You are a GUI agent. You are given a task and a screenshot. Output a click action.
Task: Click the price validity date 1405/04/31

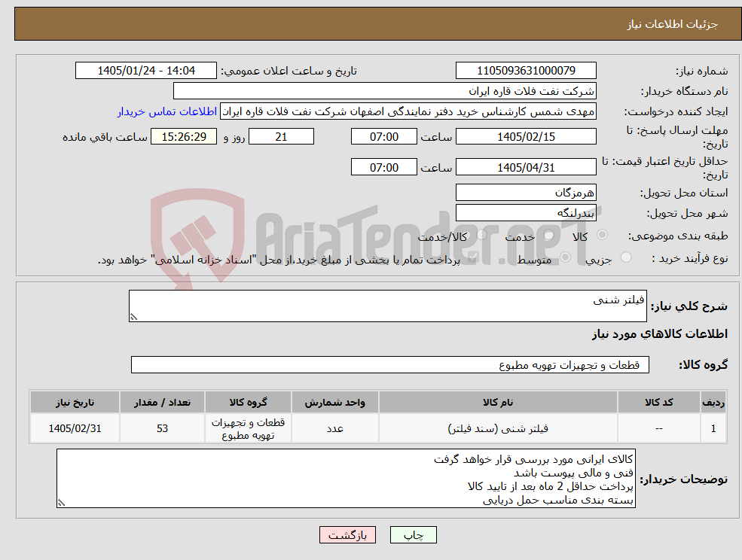click(526, 167)
